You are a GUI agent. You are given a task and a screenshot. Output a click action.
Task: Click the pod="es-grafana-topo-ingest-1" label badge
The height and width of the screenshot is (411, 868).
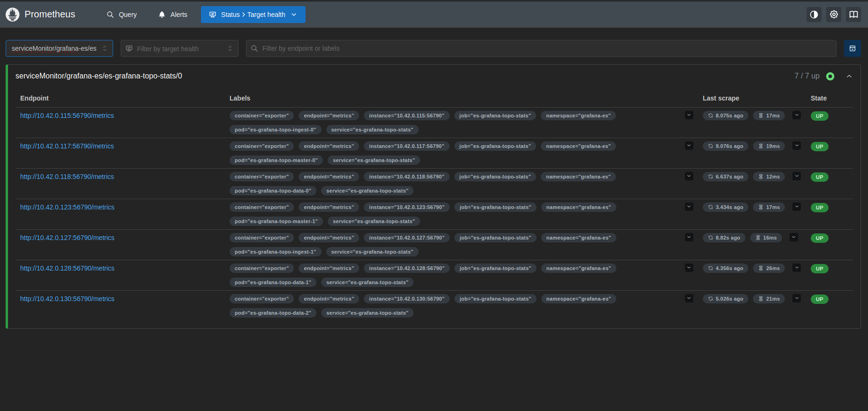276,252
